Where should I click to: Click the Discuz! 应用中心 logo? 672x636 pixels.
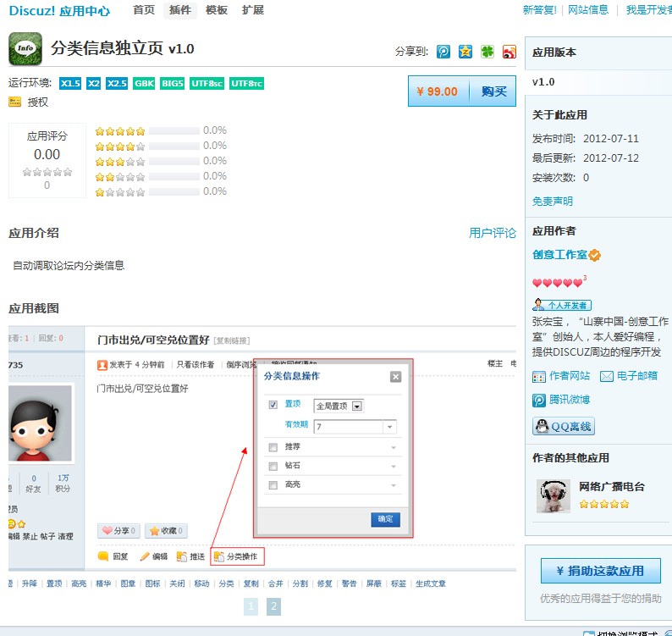(x=59, y=11)
